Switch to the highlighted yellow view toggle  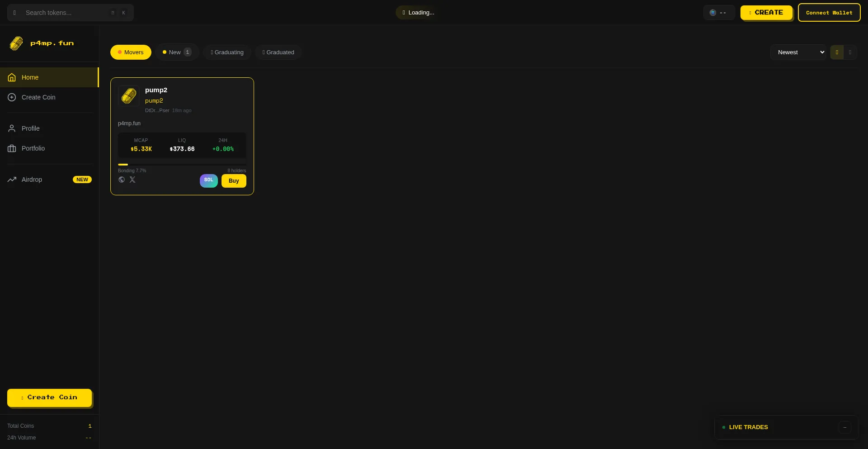click(x=837, y=52)
